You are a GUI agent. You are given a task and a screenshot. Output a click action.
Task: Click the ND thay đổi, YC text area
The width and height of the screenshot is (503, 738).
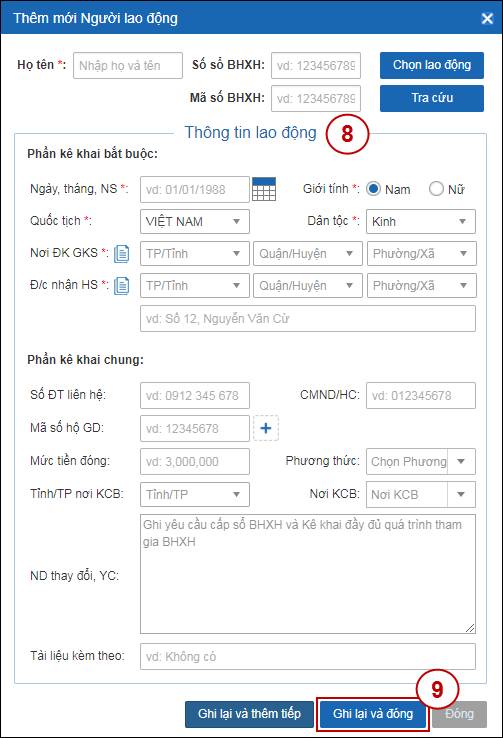[x=308, y=574]
